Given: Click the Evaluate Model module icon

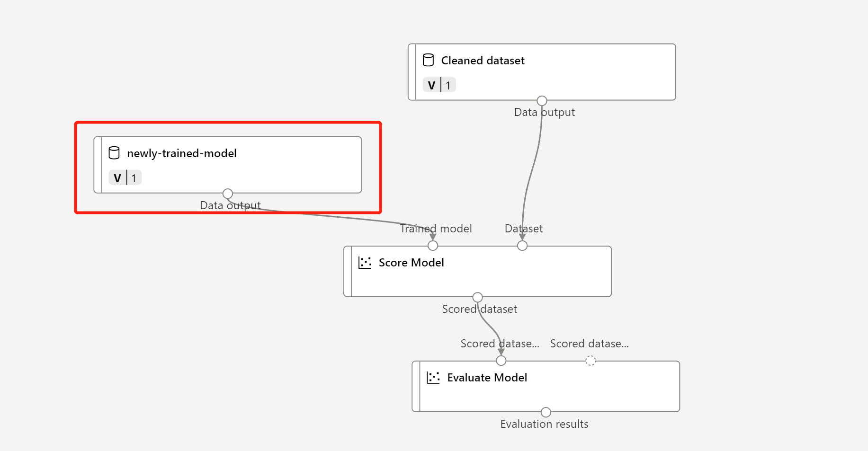Looking at the screenshot, I should pyautogui.click(x=434, y=378).
